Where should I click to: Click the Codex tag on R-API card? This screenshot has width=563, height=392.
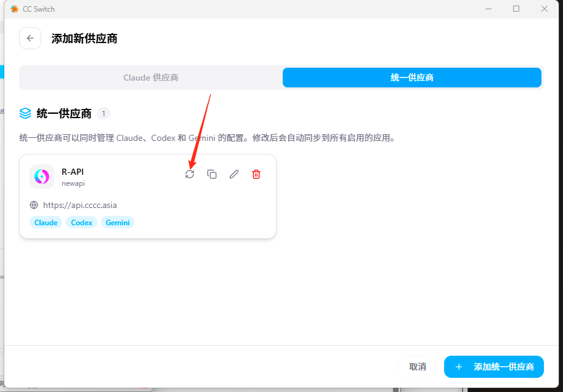pos(81,222)
